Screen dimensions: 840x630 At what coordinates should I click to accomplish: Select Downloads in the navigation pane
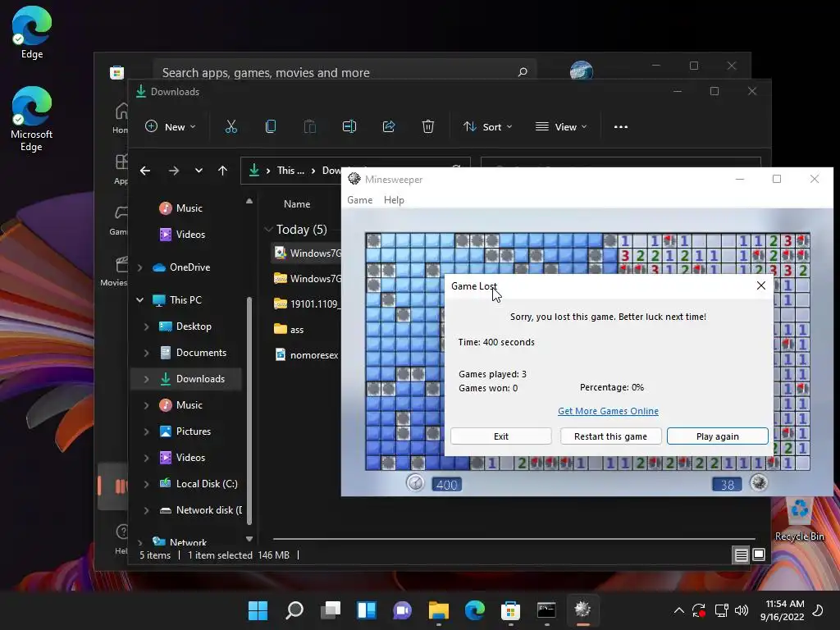coord(186,379)
